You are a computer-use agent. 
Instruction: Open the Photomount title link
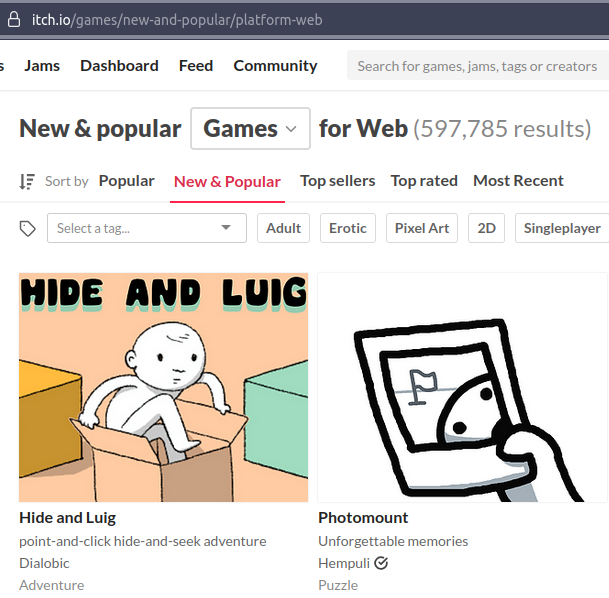363,518
